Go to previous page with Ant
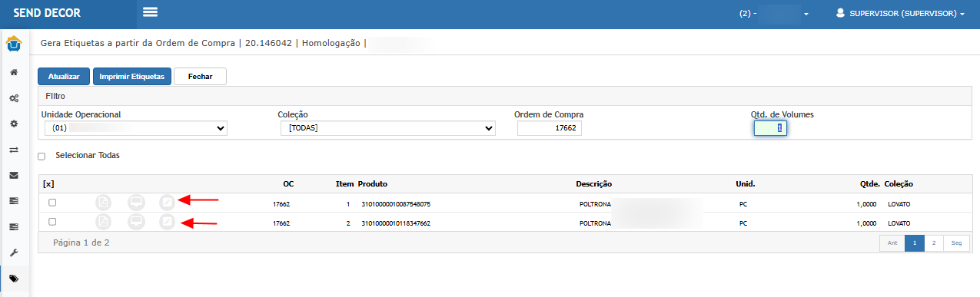Screen dimensions: 980x297 pos(892,243)
